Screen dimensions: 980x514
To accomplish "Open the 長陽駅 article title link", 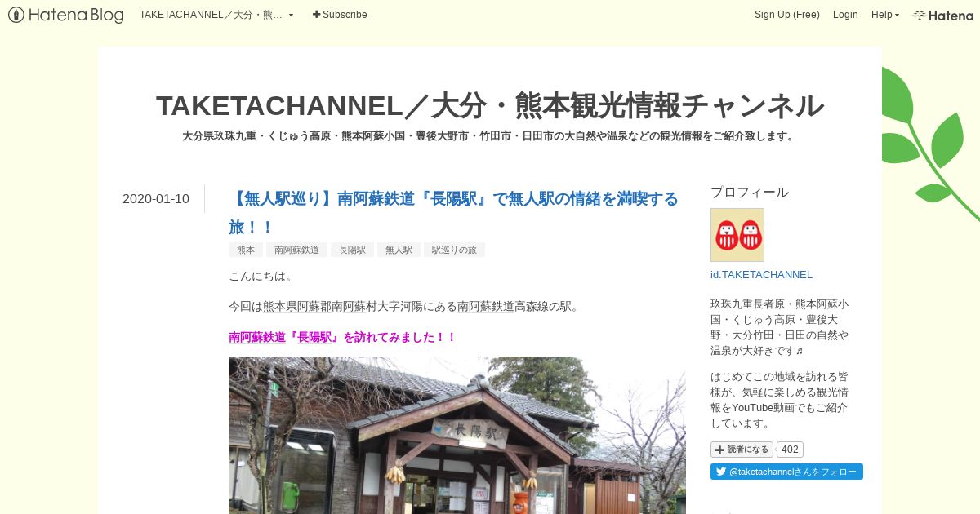I will [453, 212].
